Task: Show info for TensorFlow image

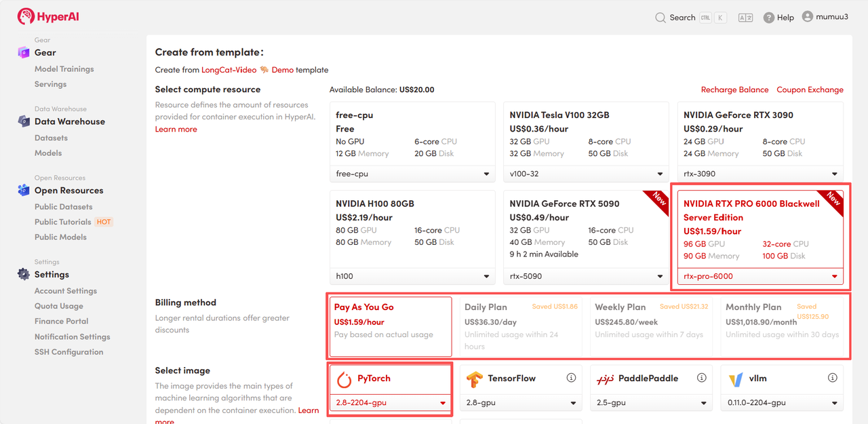Action: pos(571,378)
